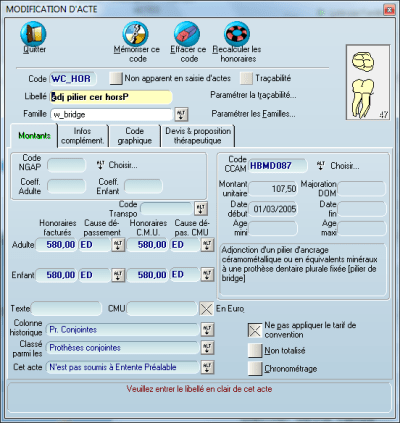Click the Mémoriser ce code icon
This screenshot has width=400, height=423.
click(135, 34)
